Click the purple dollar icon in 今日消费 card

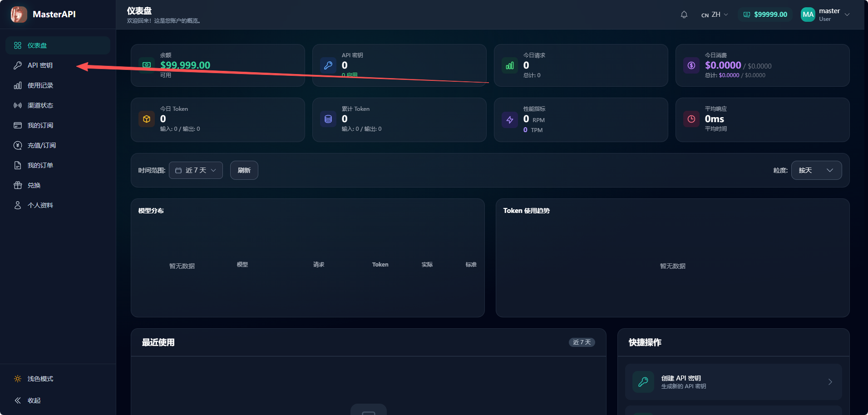[691, 65]
